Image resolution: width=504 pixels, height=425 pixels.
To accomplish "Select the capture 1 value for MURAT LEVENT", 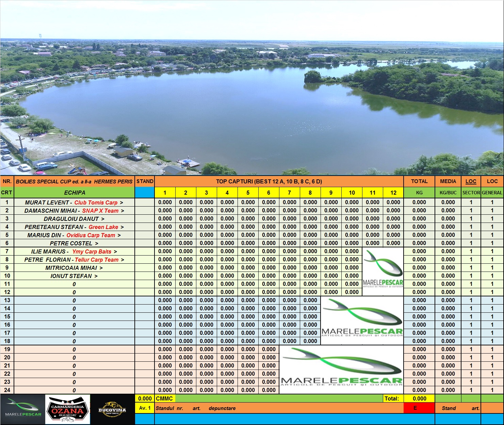I will [x=165, y=202].
